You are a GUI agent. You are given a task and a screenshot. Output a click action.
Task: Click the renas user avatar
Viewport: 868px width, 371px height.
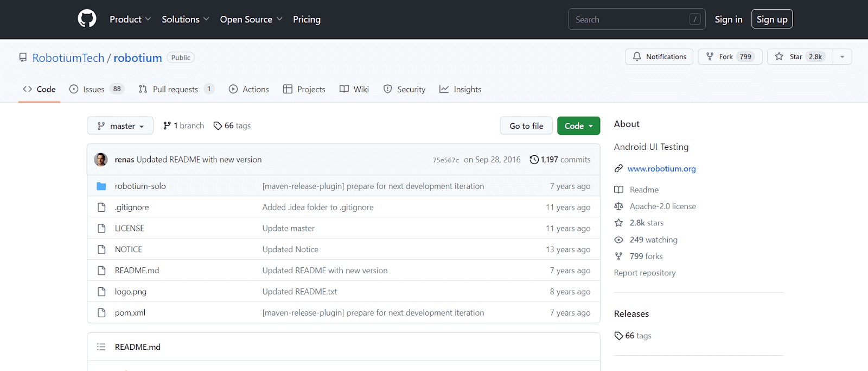101,160
